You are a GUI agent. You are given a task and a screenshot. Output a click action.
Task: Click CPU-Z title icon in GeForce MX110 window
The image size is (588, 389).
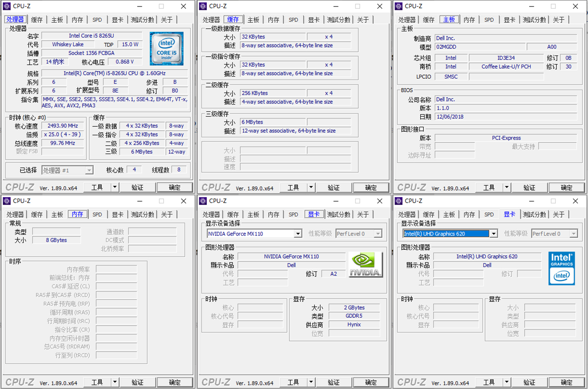[x=203, y=201]
